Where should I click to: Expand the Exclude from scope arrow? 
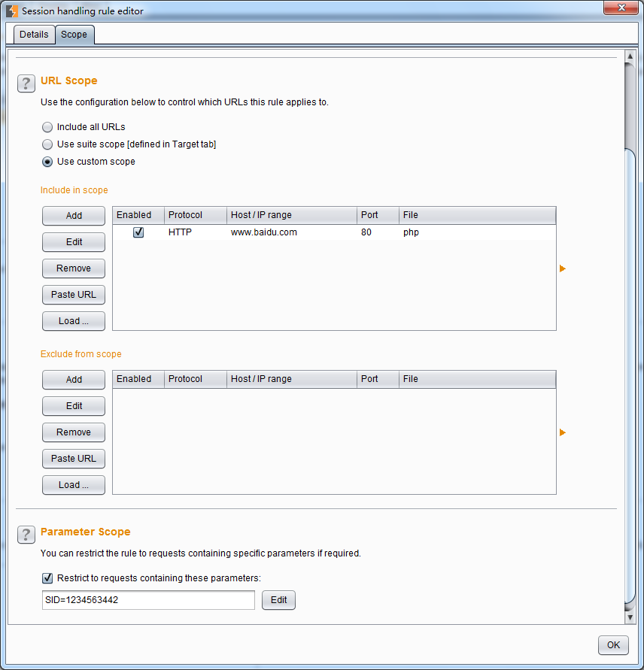562,432
